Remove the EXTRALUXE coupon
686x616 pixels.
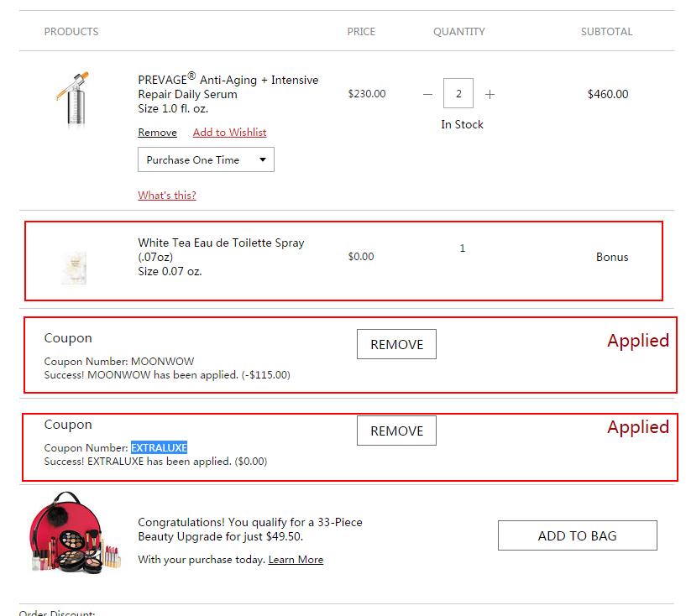pos(396,431)
